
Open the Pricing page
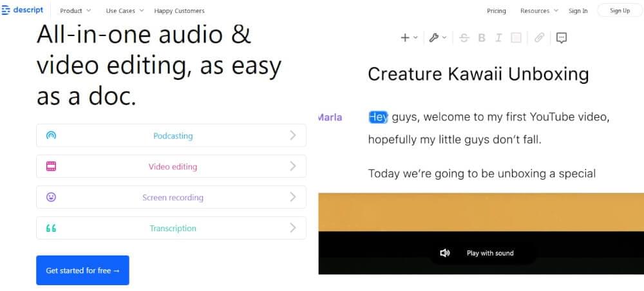[496, 11]
